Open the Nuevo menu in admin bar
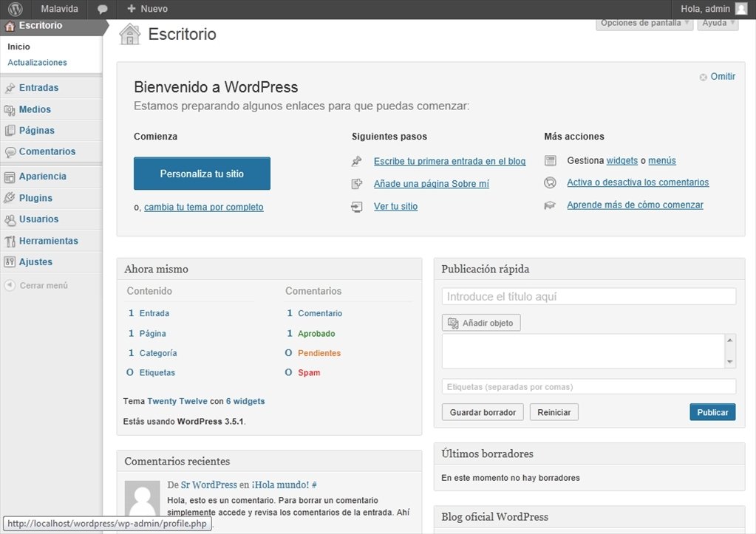Screen dimensions: 756x534 (148, 9)
